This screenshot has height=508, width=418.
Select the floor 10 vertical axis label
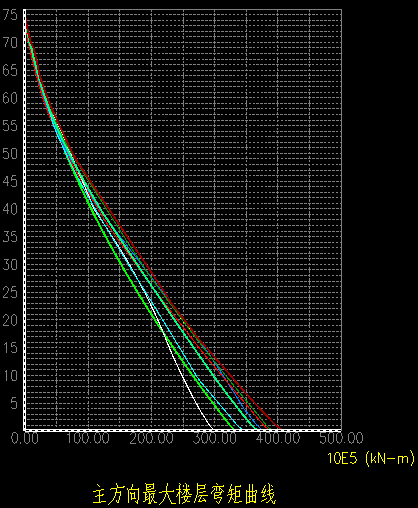pyautogui.click(x=10, y=376)
